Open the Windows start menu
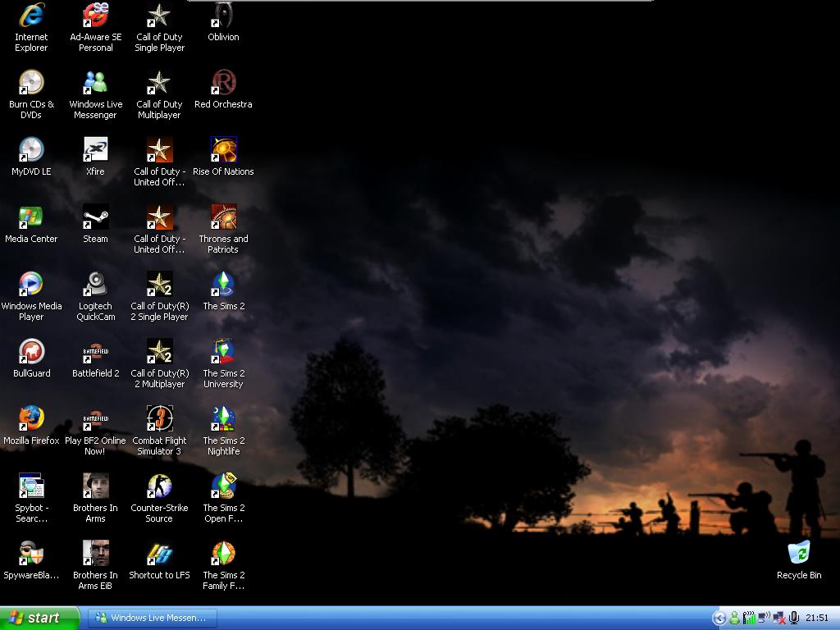Screen dimensions: 840x630 39,618
